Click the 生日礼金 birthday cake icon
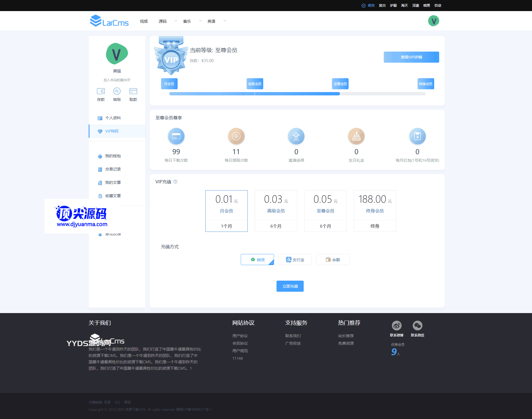This screenshot has height=419, width=532. point(356,136)
